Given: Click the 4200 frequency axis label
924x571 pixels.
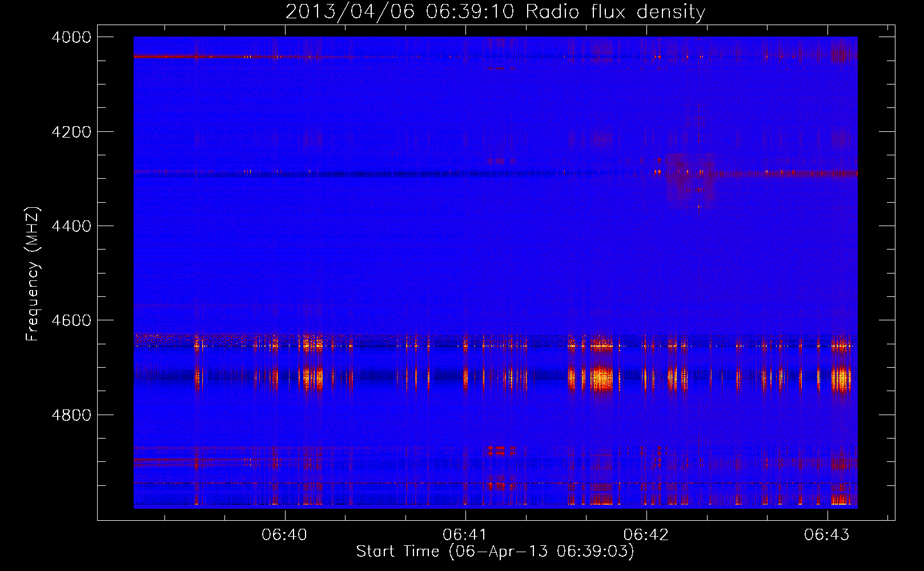Looking at the screenshot, I should [71, 132].
